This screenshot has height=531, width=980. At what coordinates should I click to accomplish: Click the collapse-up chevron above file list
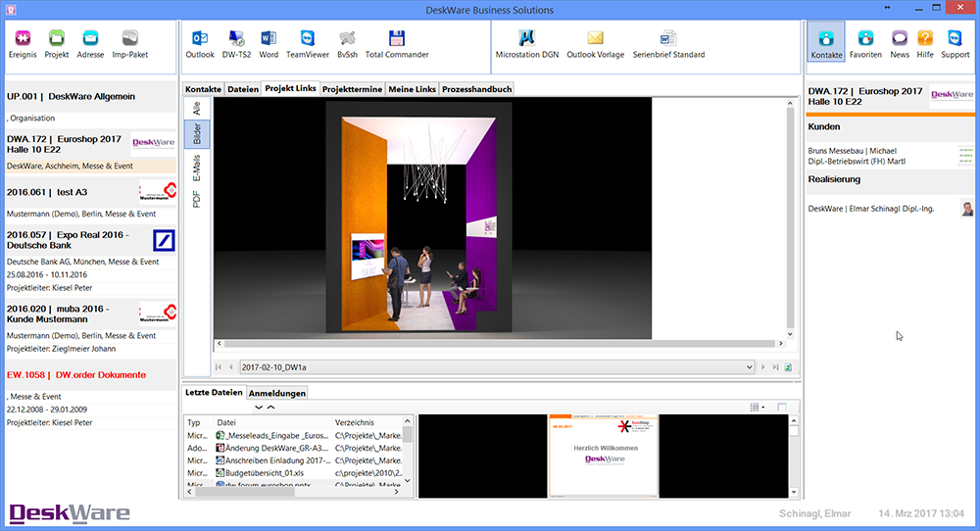270,407
